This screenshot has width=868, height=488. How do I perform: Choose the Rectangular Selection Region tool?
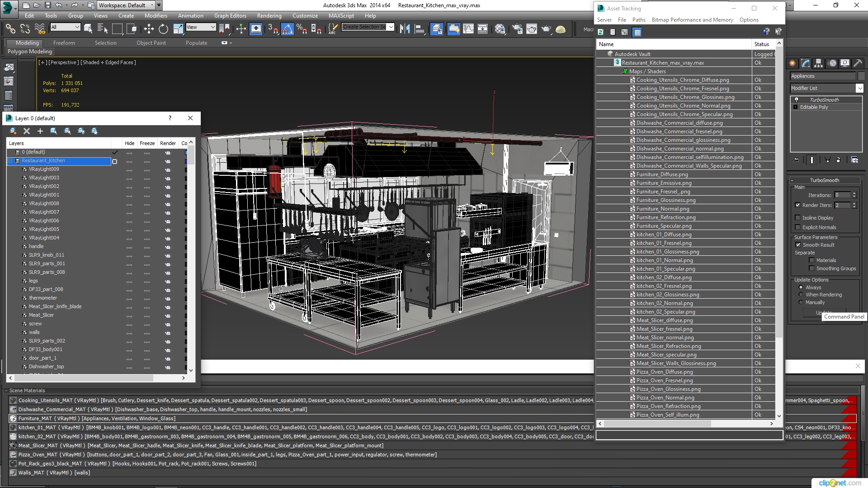pyautogui.click(x=117, y=29)
